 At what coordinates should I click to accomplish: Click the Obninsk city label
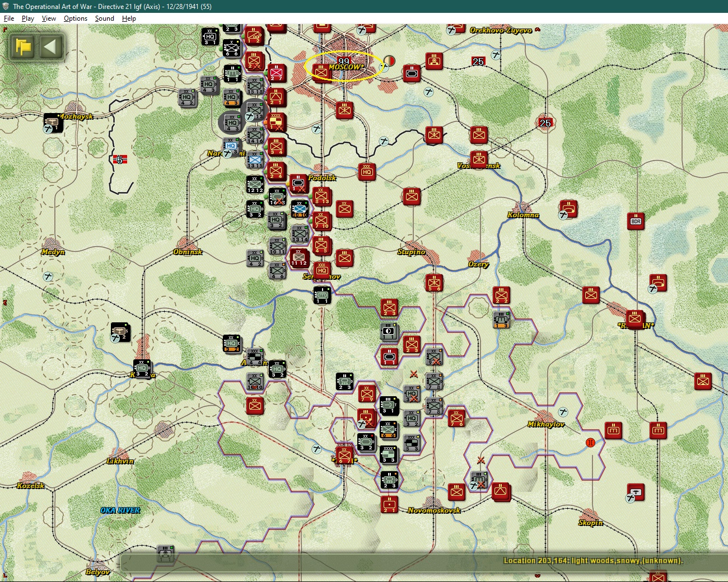(188, 252)
